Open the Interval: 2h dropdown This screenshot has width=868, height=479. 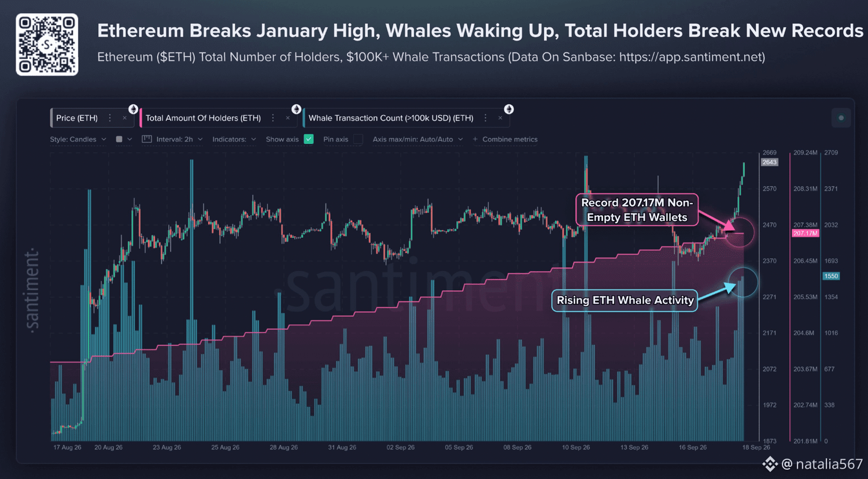pos(172,139)
